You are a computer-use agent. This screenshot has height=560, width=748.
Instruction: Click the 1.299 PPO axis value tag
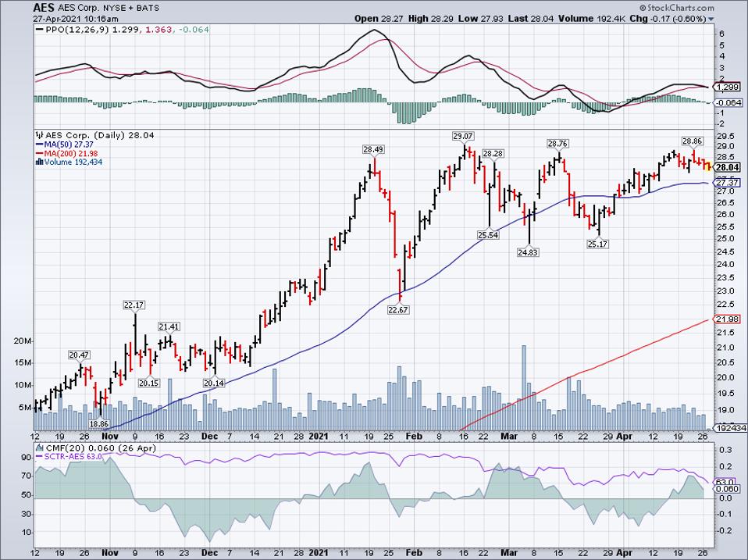728,87
